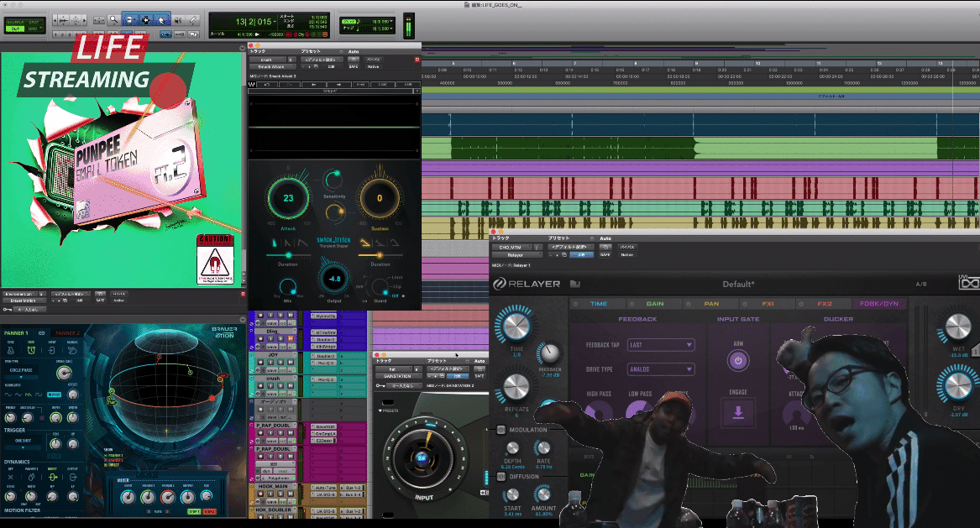Click the A/B compare button in Relayer
Image resolution: width=980 pixels, height=528 pixels.
(920, 285)
